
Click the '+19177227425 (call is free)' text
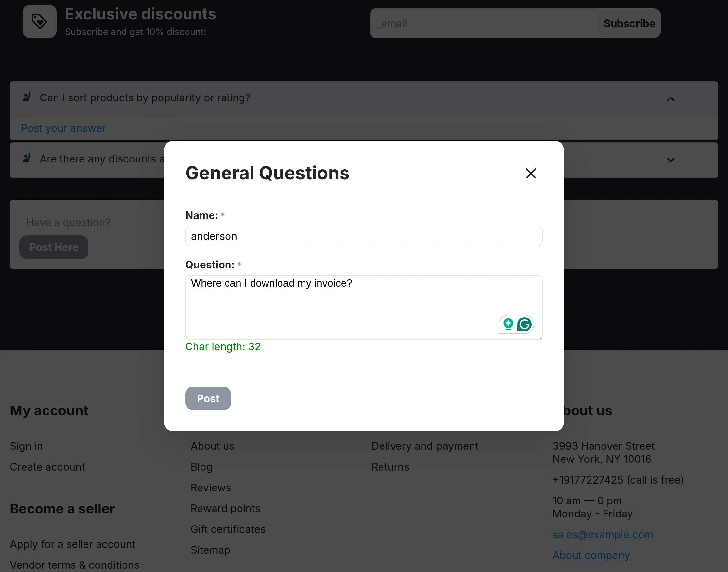coord(618,480)
